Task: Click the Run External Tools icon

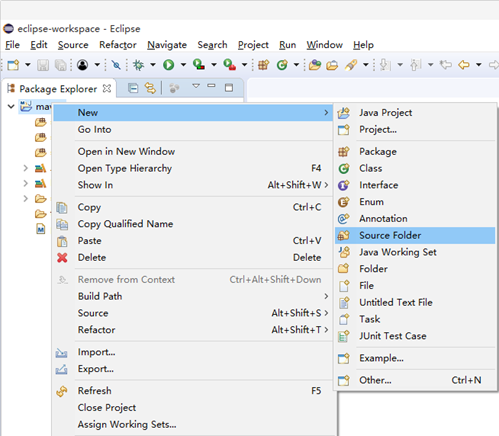Action: (x=229, y=64)
